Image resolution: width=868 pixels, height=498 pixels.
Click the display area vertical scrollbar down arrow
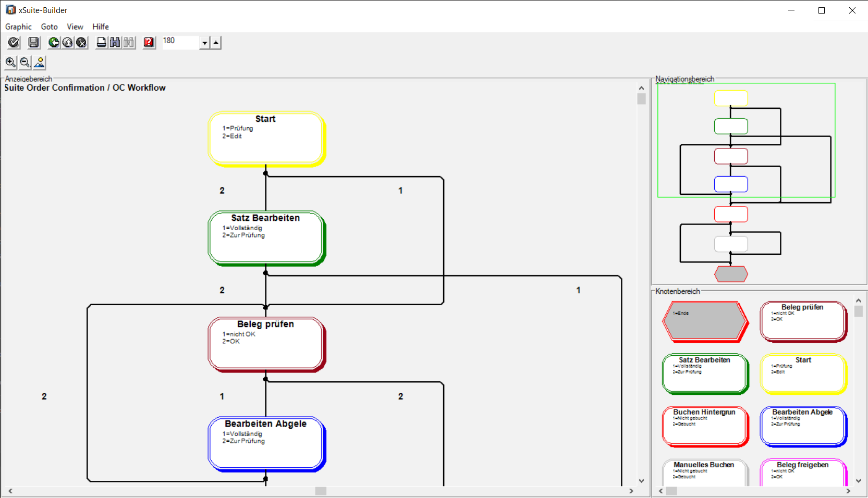[x=642, y=481]
